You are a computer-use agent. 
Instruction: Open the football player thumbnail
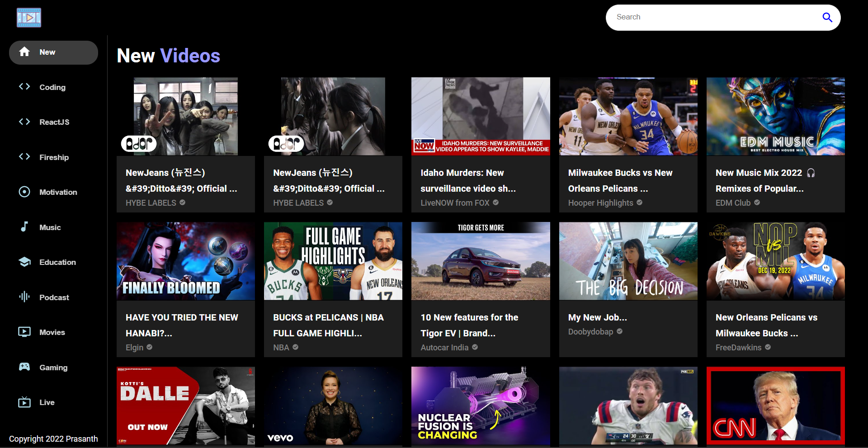pyautogui.click(x=628, y=406)
